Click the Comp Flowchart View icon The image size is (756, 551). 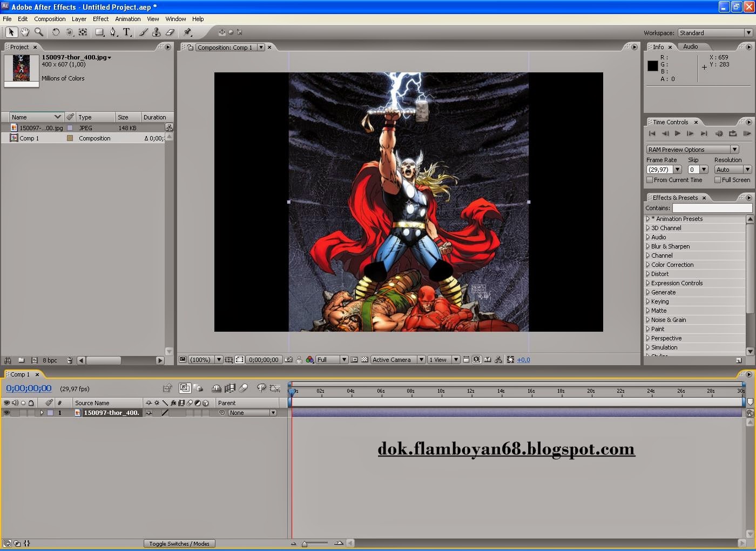498,360
